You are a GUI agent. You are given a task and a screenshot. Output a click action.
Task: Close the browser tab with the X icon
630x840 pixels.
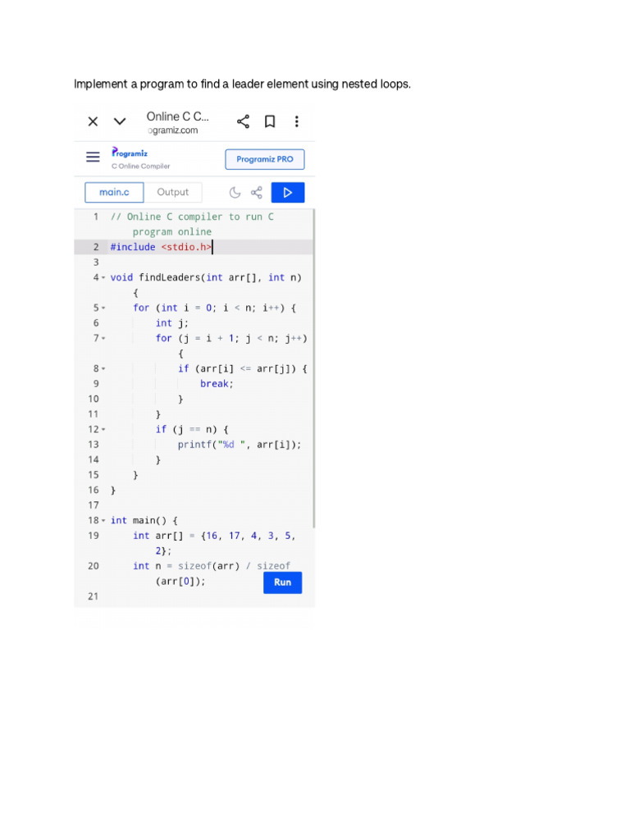(x=93, y=121)
